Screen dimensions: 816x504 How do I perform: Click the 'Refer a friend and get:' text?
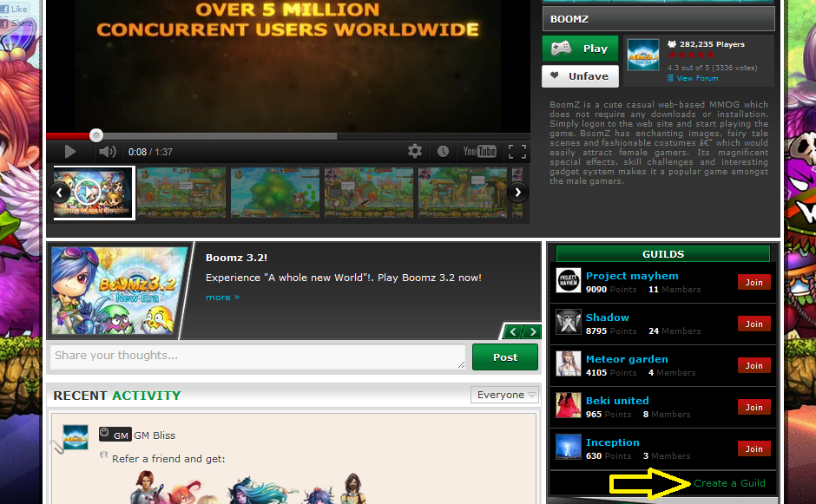coord(168,459)
